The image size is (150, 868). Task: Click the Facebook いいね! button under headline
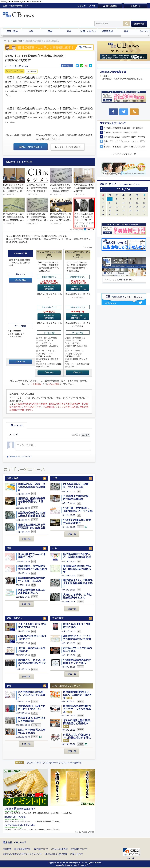pyautogui.click(x=67, y=66)
